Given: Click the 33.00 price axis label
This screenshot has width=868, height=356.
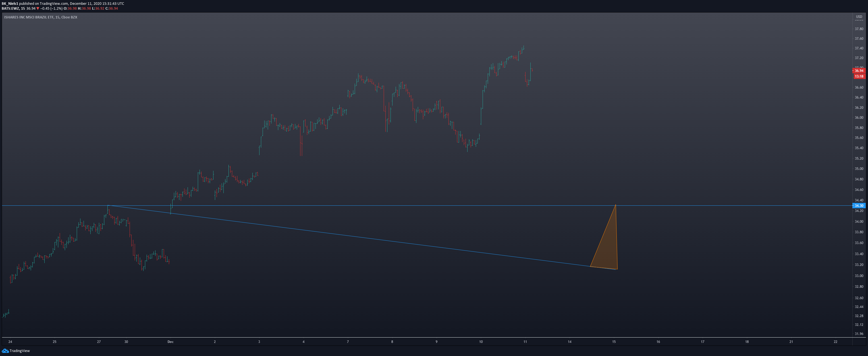Looking at the screenshot, I should pyautogui.click(x=859, y=276).
